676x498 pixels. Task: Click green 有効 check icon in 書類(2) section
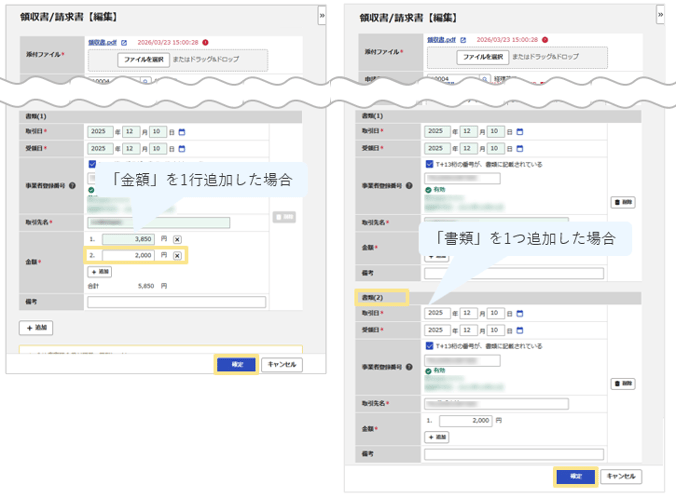(x=428, y=371)
